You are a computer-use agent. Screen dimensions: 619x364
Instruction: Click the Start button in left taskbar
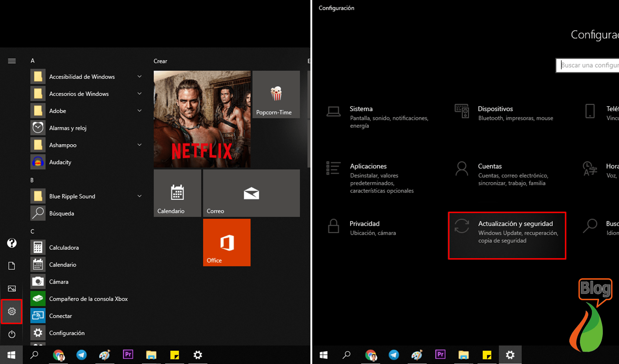[11, 355]
